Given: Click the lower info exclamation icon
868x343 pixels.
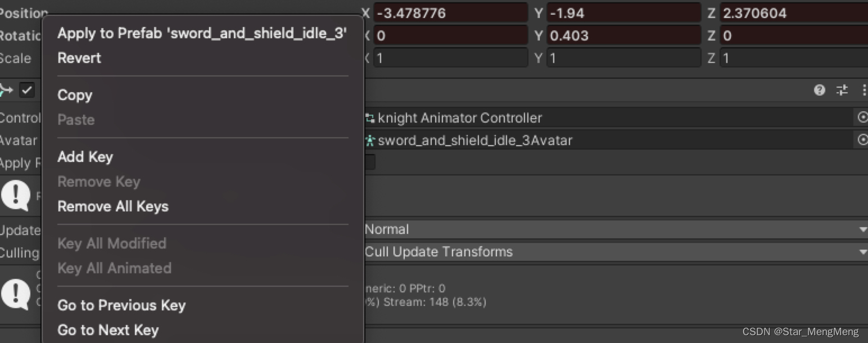Looking at the screenshot, I should pyautogui.click(x=15, y=294).
